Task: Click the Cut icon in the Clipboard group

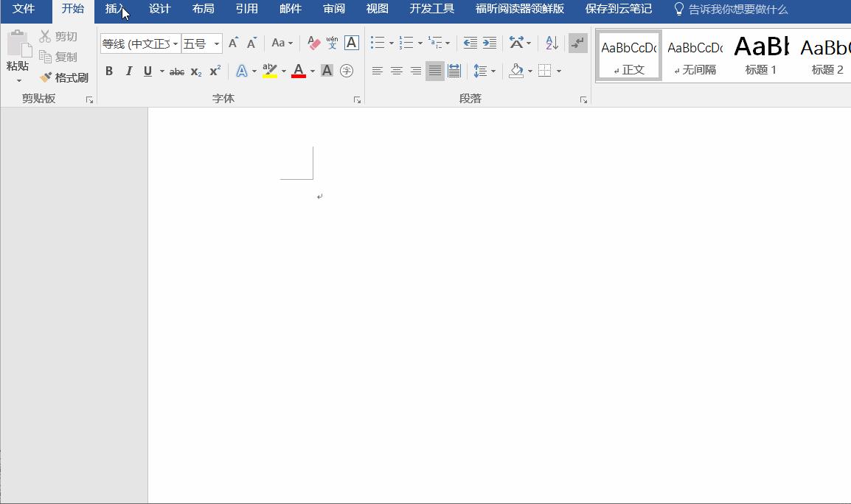Action: click(x=44, y=36)
